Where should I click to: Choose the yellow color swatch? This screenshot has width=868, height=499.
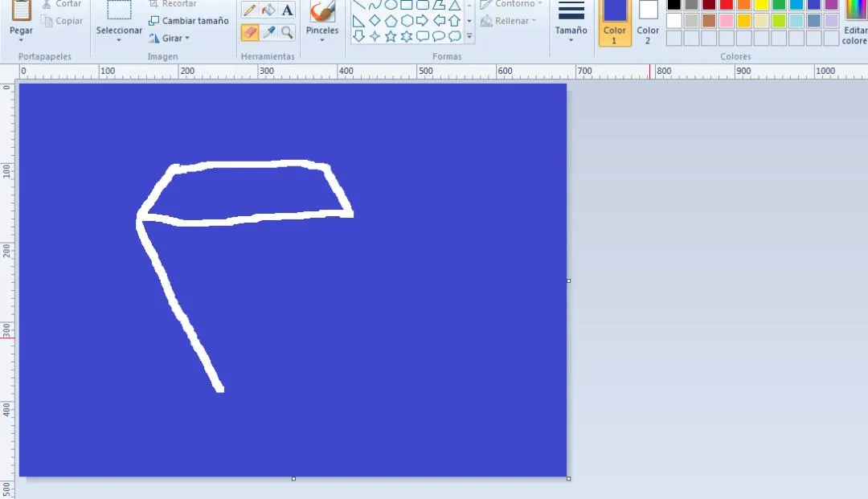coord(761,5)
